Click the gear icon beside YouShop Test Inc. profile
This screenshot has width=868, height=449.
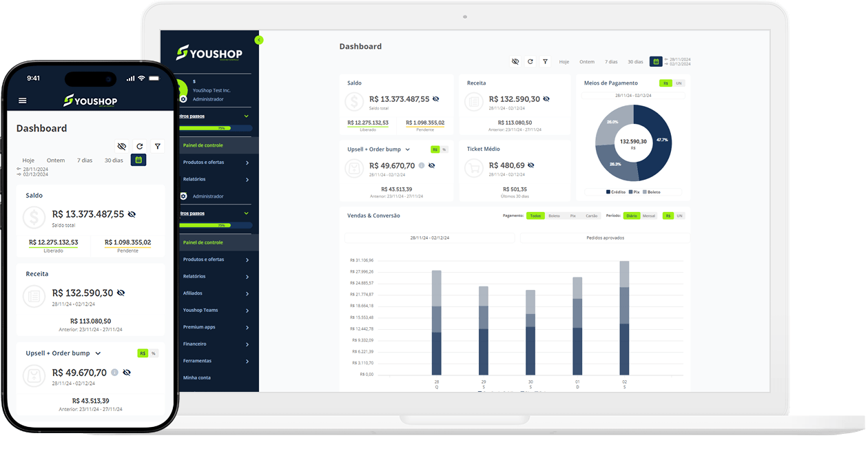(183, 99)
